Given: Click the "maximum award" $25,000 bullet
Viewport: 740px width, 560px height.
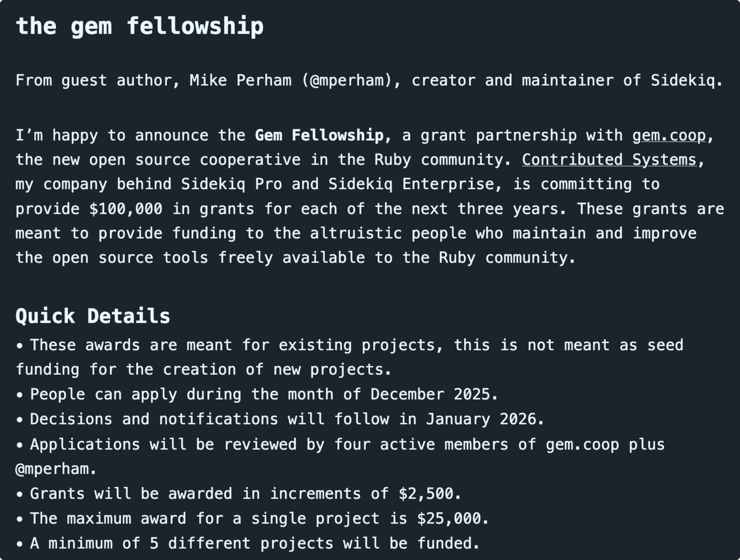Looking at the screenshot, I should pyautogui.click(x=252, y=518).
